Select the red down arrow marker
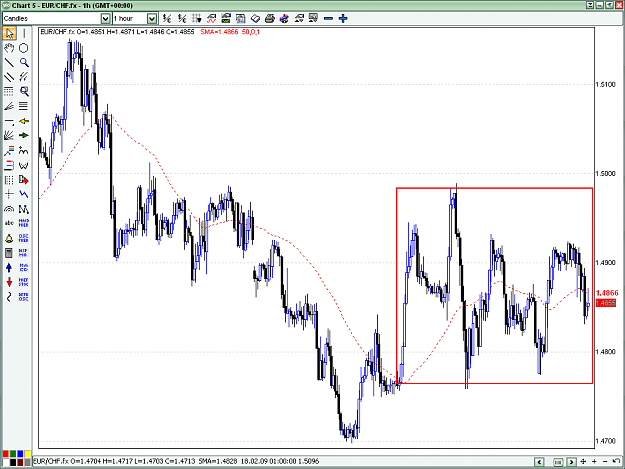This screenshot has width=625, height=469. point(9,282)
